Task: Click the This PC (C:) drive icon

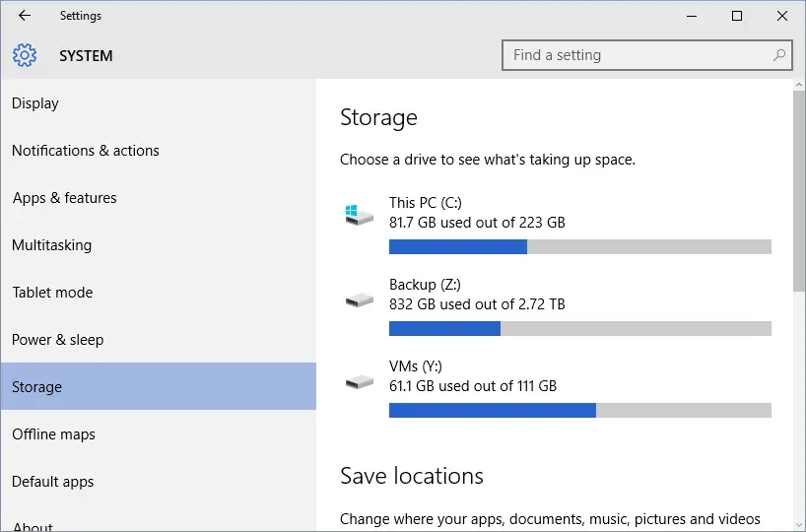Action: pos(360,213)
